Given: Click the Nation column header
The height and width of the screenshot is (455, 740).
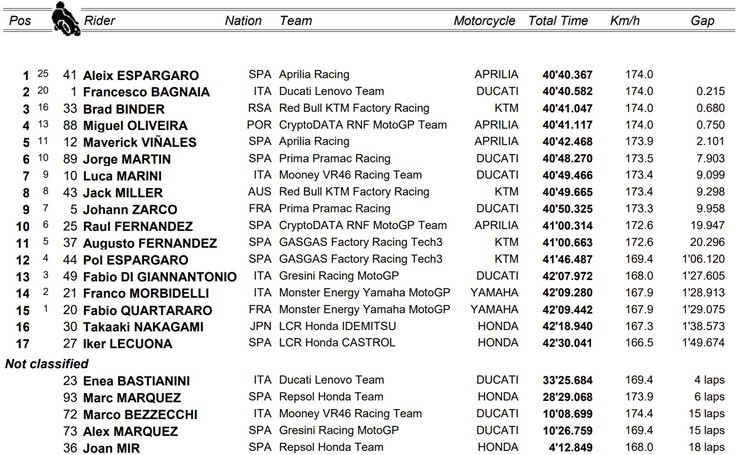Looking at the screenshot, I should tap(243, 21).
